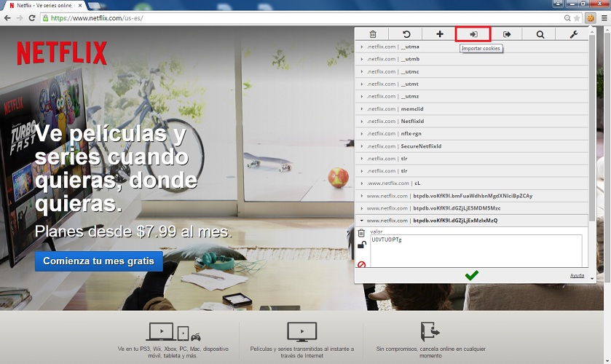The height and width of the screenshot is (364, 611).
Task: Expand the nflx-rgn cookie row
Action: (x=471, y=134)
